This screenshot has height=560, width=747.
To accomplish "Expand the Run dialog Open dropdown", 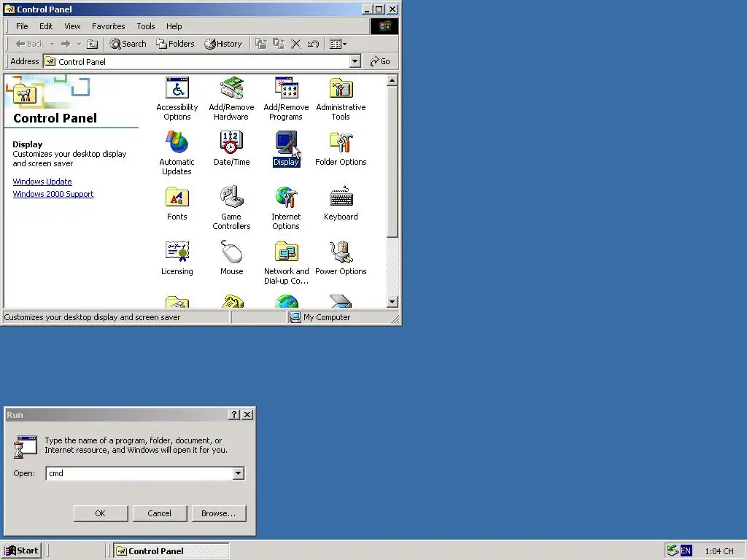I will pyautogui.click(x=239, y=473).
